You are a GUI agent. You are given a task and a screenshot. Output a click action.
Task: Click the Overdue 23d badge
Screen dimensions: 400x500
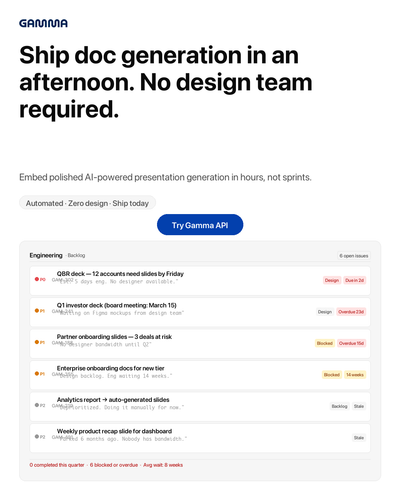tap(351, 312)
